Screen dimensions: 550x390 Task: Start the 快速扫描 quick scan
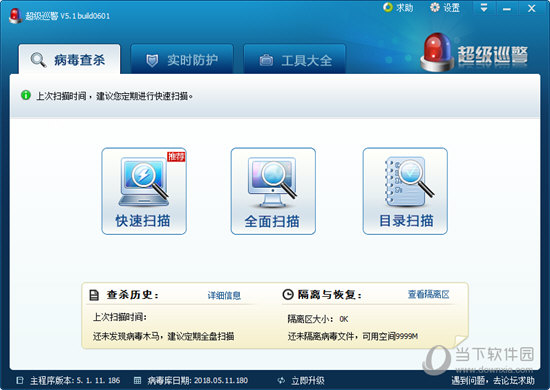point(144,191)
